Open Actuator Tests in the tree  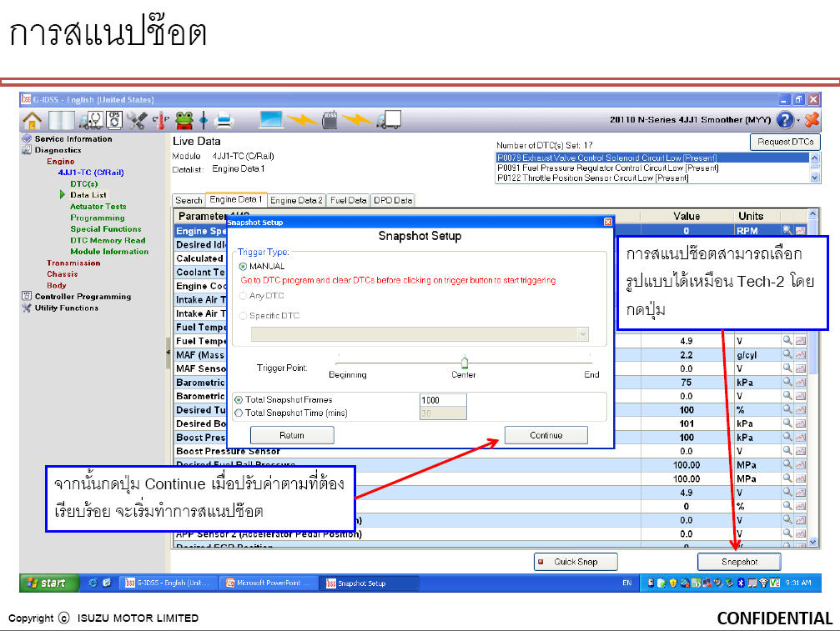pos(98,206)
